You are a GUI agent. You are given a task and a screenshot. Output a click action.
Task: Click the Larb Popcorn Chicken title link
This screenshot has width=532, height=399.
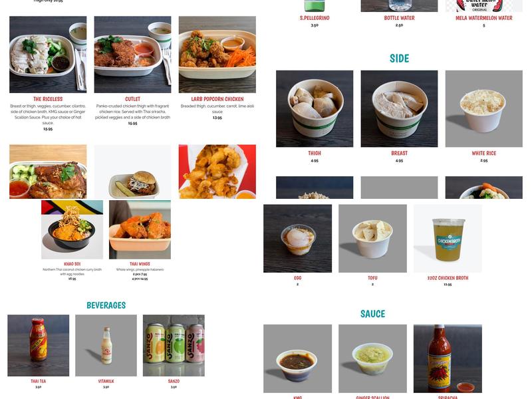(217, 99)
